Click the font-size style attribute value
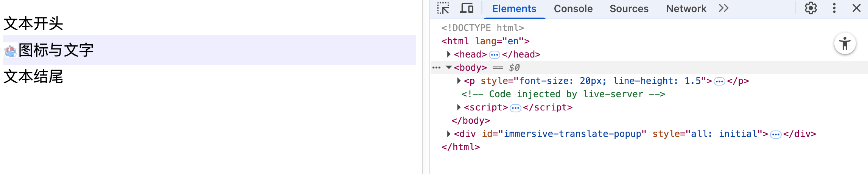This screenshot has width=868, height=174. tap(610, 81)
